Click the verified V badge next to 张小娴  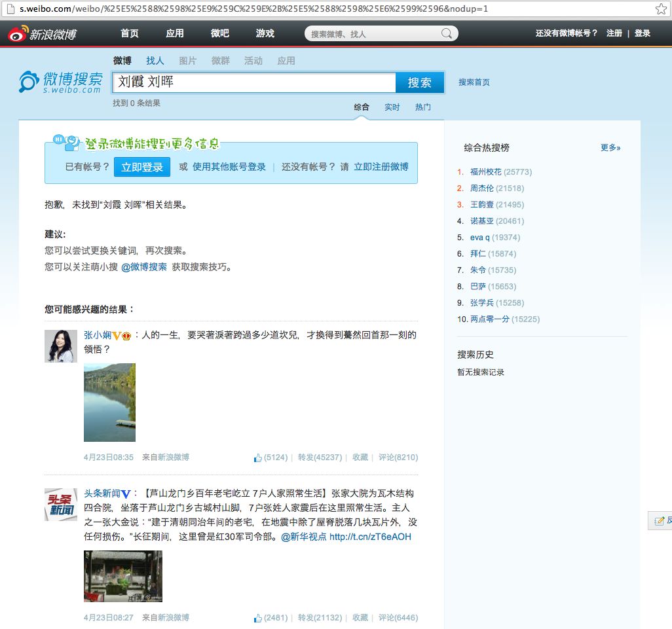[x=117, y=336]
